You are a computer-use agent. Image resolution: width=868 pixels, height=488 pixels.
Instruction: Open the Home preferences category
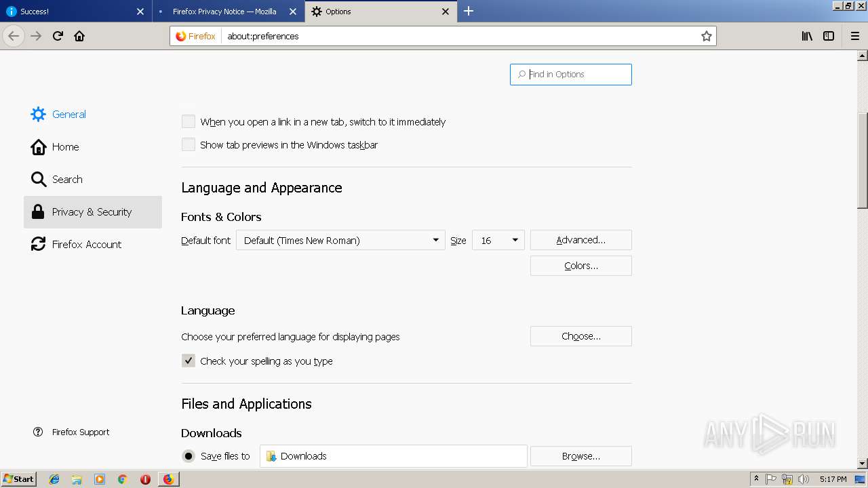[x=93, y=147]
